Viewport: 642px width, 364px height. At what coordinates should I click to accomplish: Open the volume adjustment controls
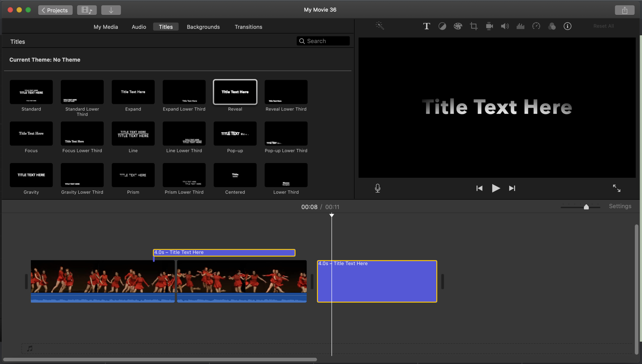[505, 26]
